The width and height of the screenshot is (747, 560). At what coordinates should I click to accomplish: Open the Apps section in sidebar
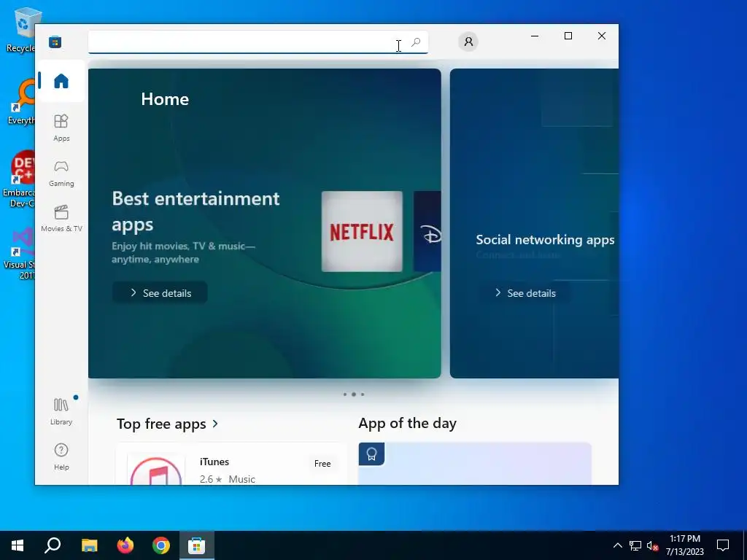pyautogui.click(x=61, y=128)
